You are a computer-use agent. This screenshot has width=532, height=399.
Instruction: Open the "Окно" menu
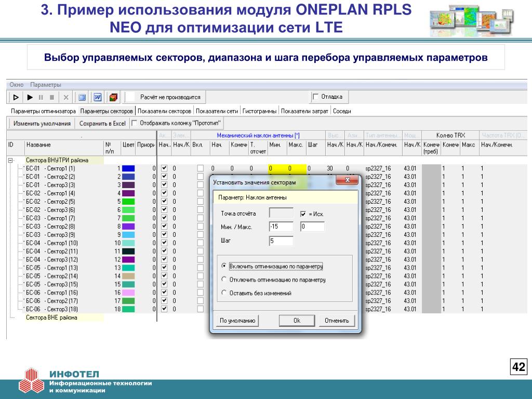click(16, 85)
